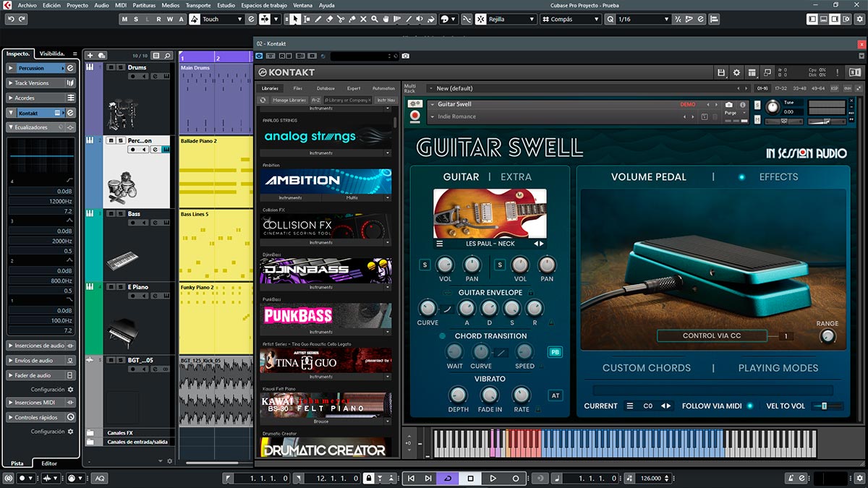Switch to Kontakt Files tab
The height and width of the screenshot is (488, 868).
click(x=297, y=88)
